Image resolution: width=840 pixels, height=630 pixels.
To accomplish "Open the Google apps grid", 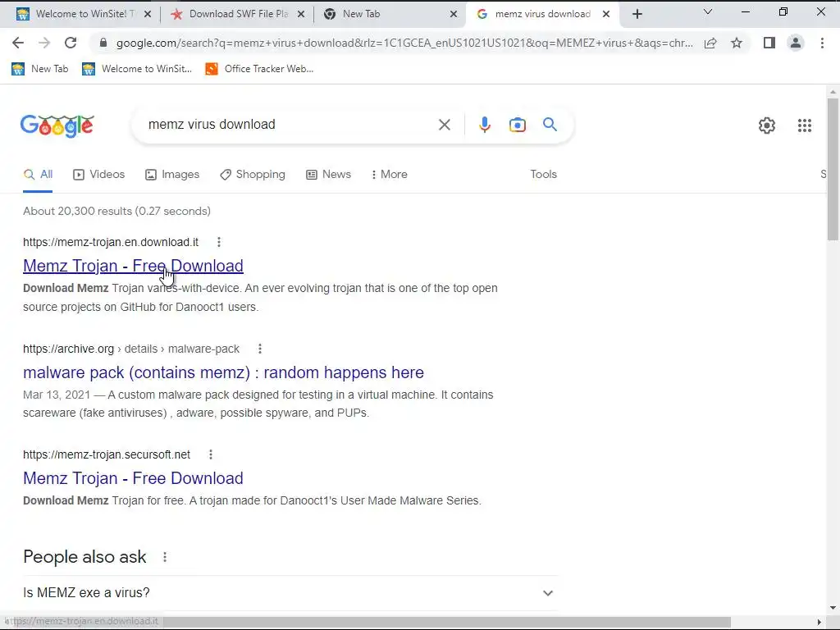I will pos(804,126).
